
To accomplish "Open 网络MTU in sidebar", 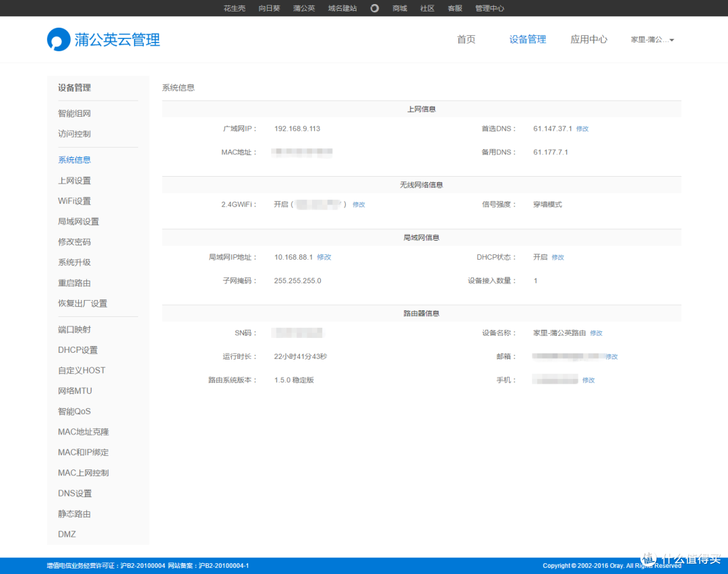I will click(75, 391).
